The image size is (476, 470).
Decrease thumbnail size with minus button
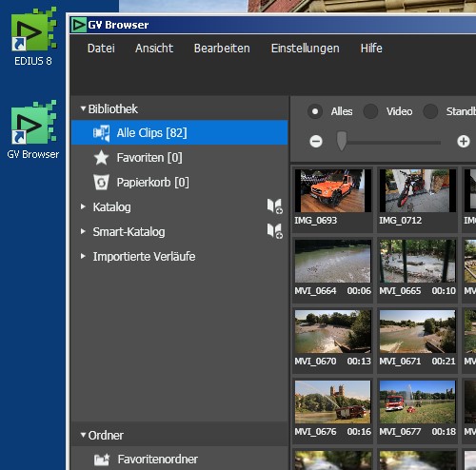pyautogui.click(x=316, y=142)
